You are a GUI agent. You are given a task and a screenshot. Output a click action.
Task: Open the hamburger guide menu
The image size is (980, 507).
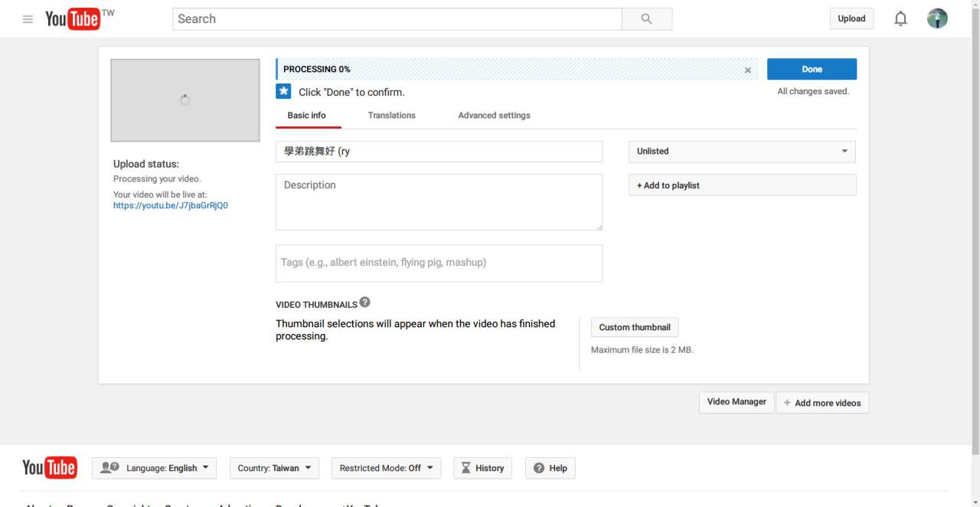[28, 19]
